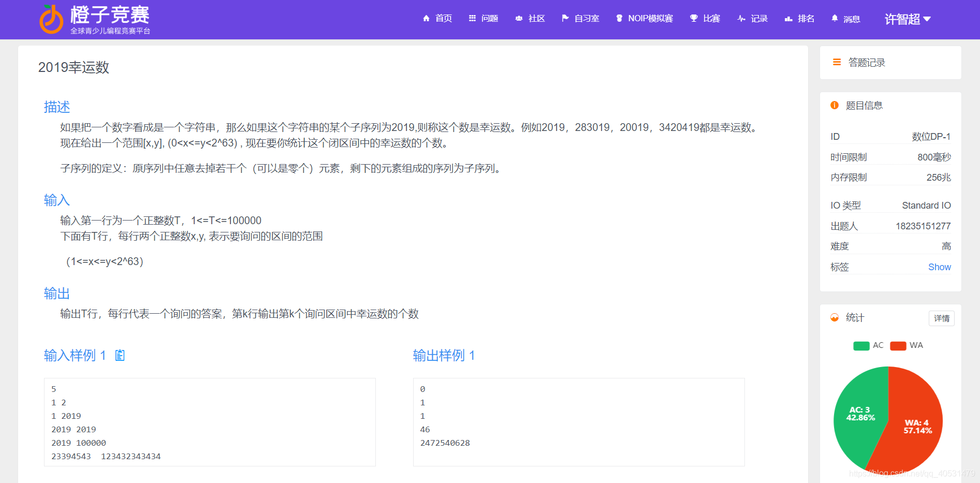Click the pie icon beside 统计

point(835,317)
